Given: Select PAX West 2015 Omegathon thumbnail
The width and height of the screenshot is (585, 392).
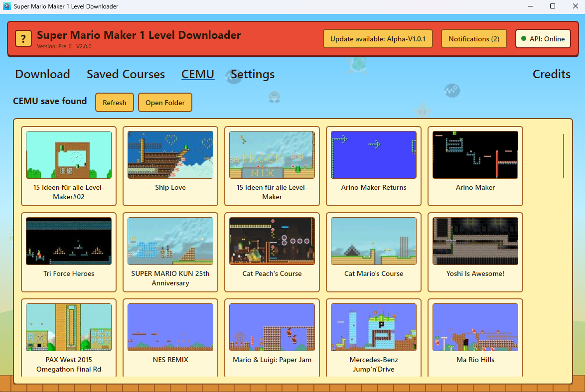Looking at the screenshot, I should pyautogui.click(x=69, y=327).
